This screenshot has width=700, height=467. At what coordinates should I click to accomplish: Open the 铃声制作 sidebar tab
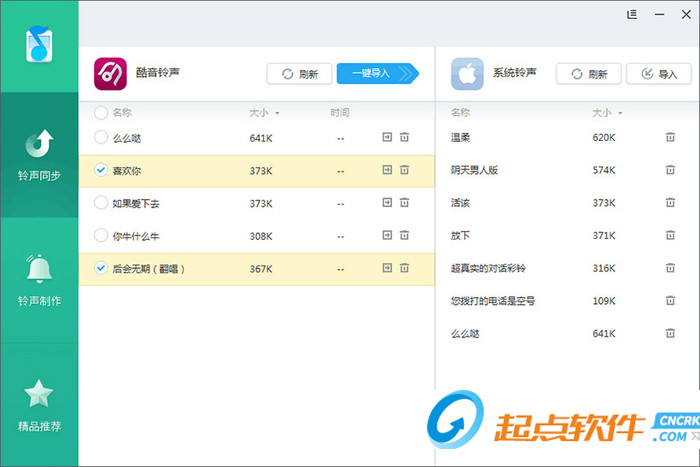pyautogui.click(x=39, y=280)
